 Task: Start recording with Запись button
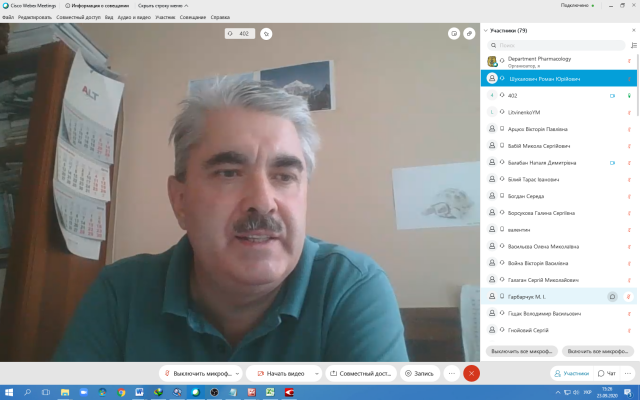pos(420,373)
